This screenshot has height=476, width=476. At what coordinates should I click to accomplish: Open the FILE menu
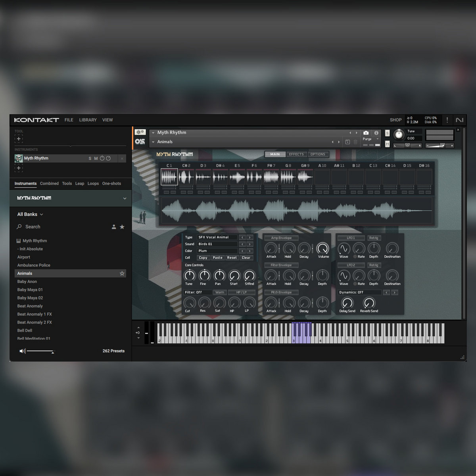point(69,120)
